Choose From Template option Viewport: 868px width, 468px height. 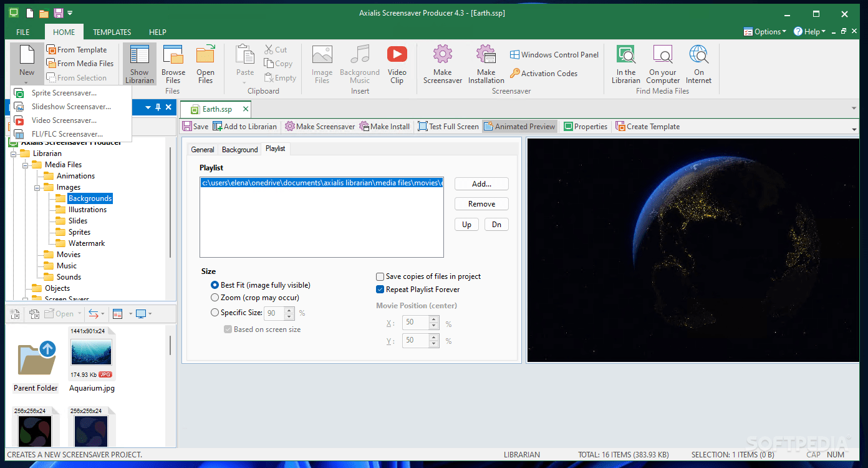click(x=76, y=50)
